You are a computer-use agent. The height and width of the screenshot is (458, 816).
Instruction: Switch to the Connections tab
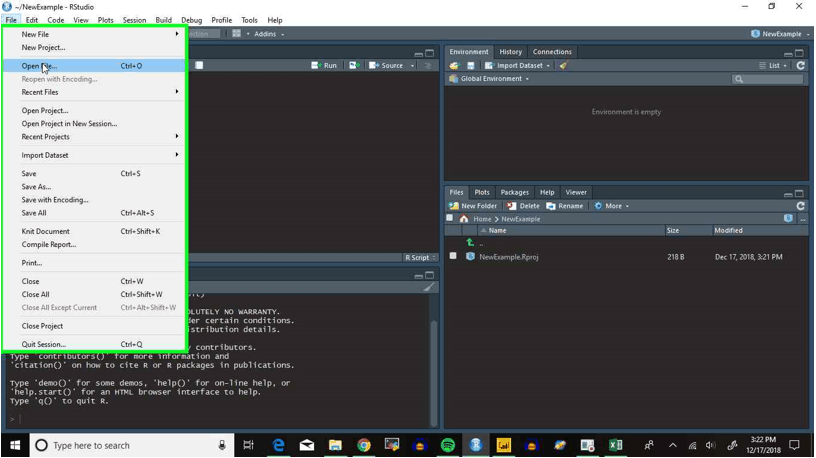552,52
